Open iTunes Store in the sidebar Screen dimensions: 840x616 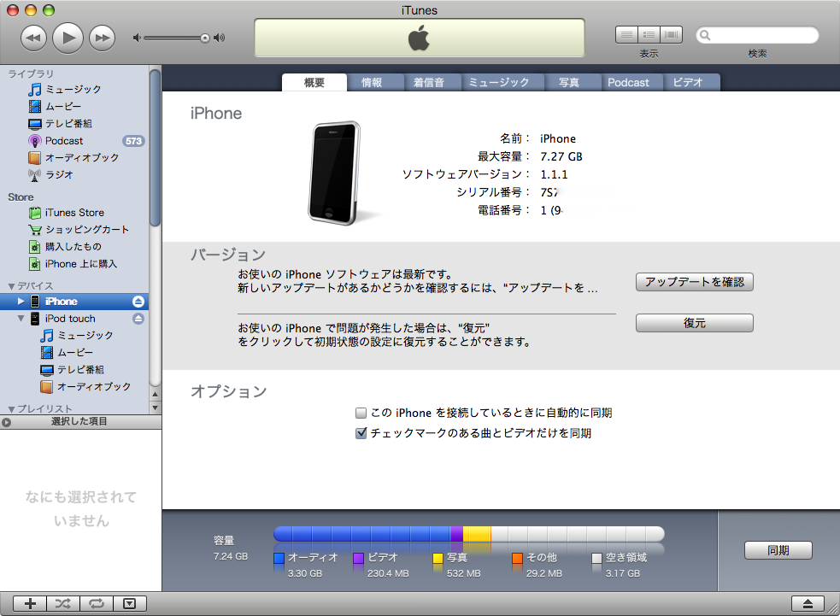pyautogui.click(x=74, y=213)
